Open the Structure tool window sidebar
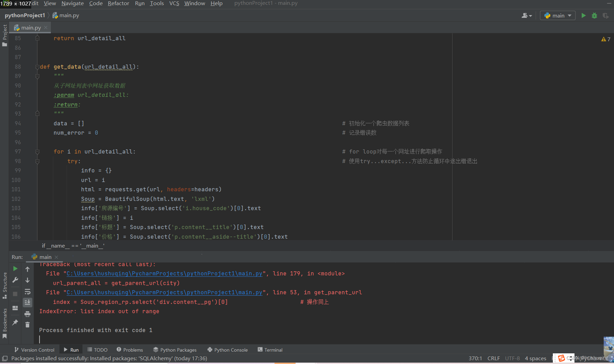Viewport: 614px width, 364px height. coord(4,285)
